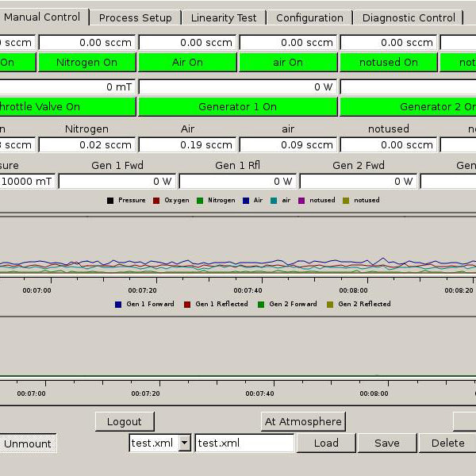Toggle the Nitrogen On button
476x476 pixels.
coord(86,62)
